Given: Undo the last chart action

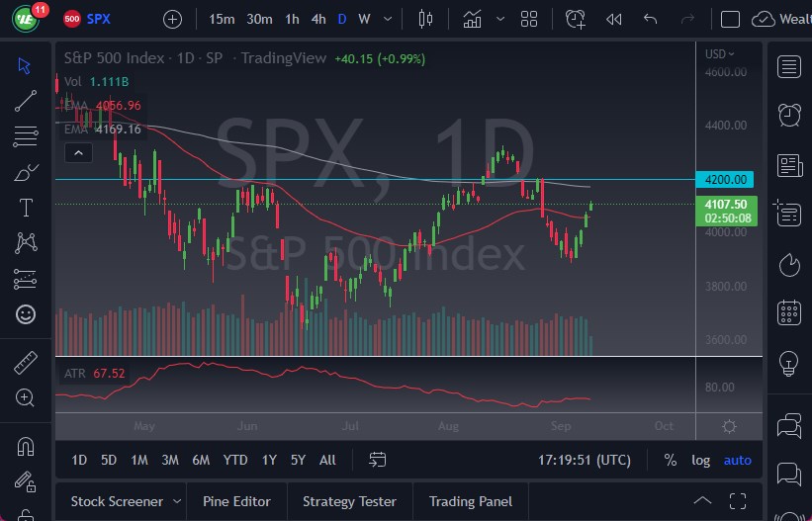Looking at the screenshot, I should coord(650,19).
